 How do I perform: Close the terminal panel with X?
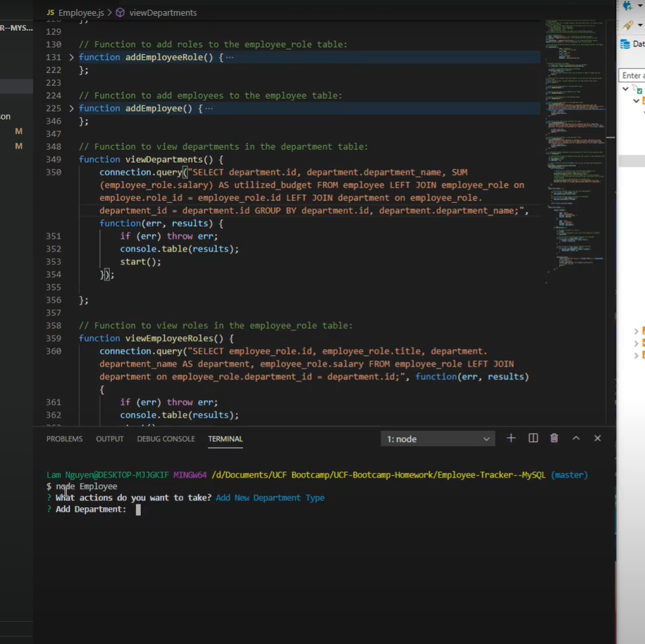(x=597, y=438)
